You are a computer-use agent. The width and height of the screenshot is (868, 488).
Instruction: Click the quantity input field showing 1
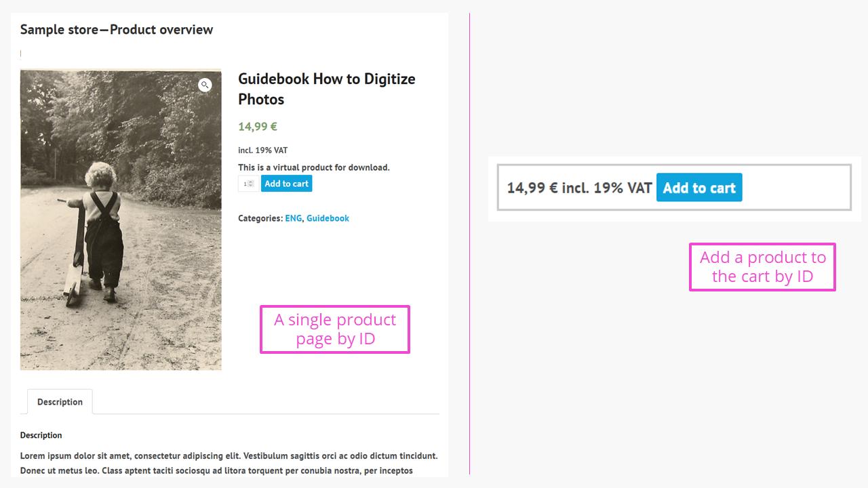coord(248,184)
